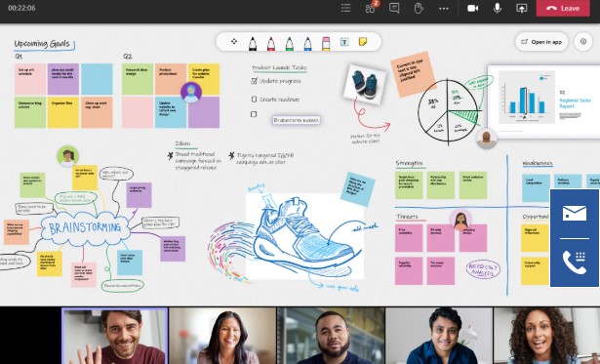
Task: Show the participants list
Action: (371, 8)
